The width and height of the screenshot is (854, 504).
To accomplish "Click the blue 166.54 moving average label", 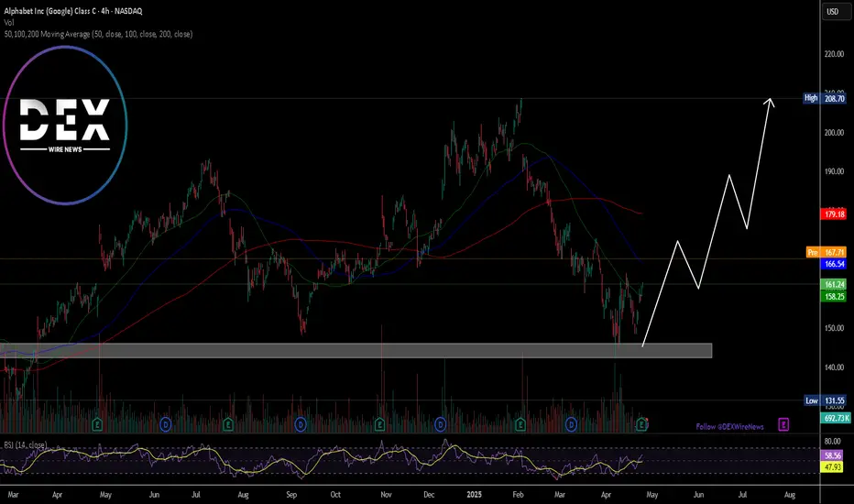I will [x=835, y=264].
